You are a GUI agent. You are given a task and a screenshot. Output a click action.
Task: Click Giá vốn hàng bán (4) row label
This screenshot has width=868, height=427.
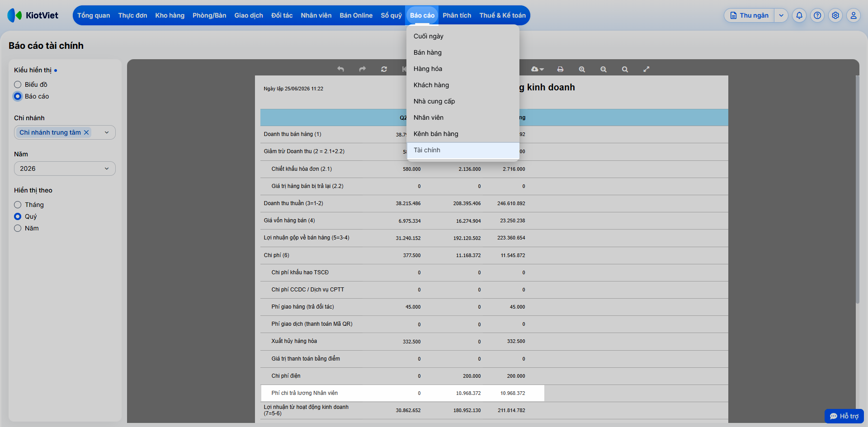[289, 221]
